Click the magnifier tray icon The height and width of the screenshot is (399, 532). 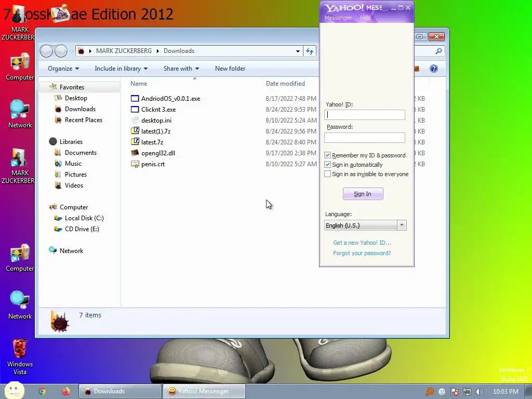tap(430, 392)
